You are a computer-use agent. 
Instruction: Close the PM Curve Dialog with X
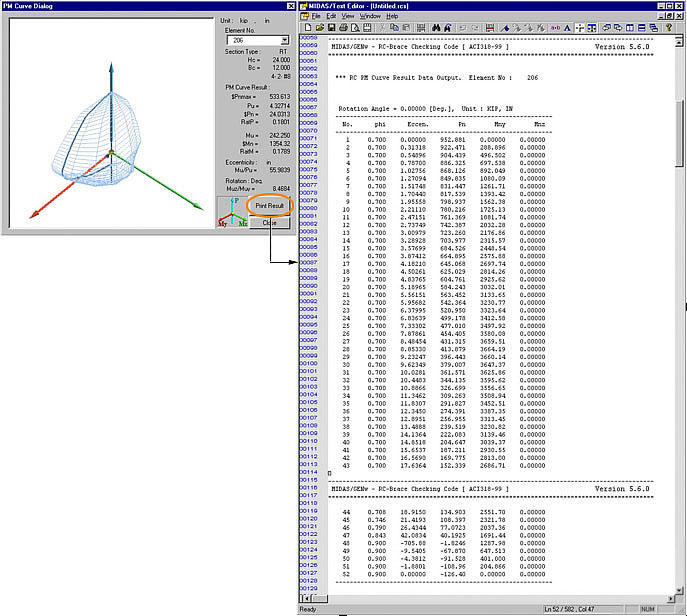[x=291, y=6]
